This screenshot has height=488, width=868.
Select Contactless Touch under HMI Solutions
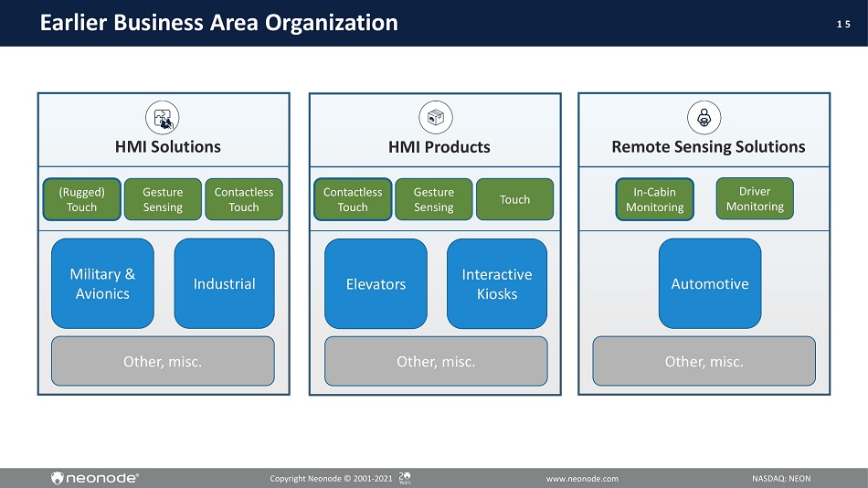tap(244, 199)
